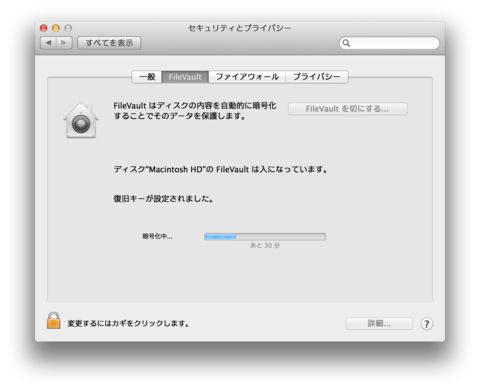Viewport: 480px width, 390px height.
Task: Minimize the window with the yellow button
Action: point(56,28)
